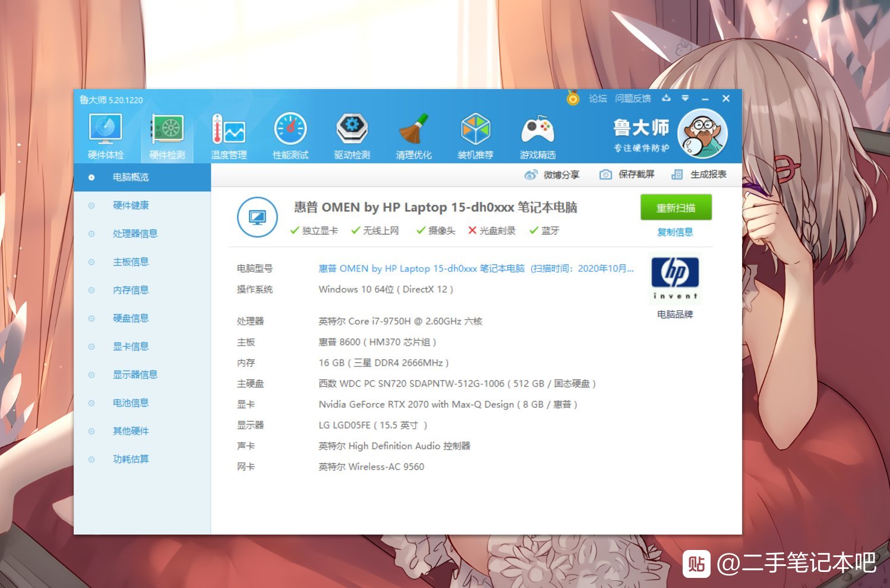The height and width of the screenshot is (588, 890).
Task: View 内存信息 in the sidebar
Action: (143, 290)
